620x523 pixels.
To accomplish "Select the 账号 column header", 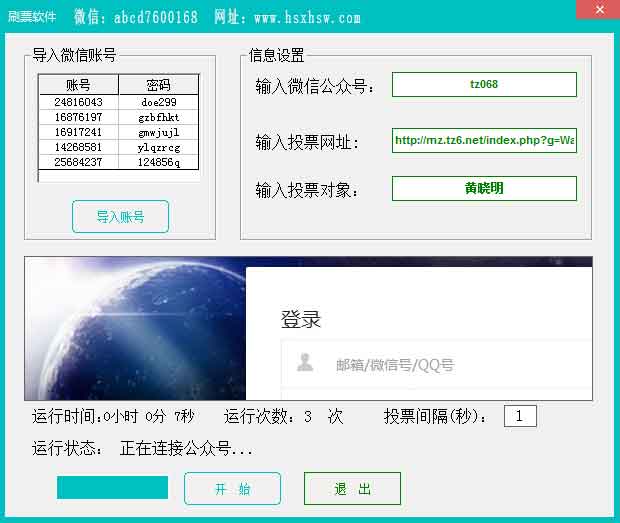I will pyautogui.click(x=78, y=85).
